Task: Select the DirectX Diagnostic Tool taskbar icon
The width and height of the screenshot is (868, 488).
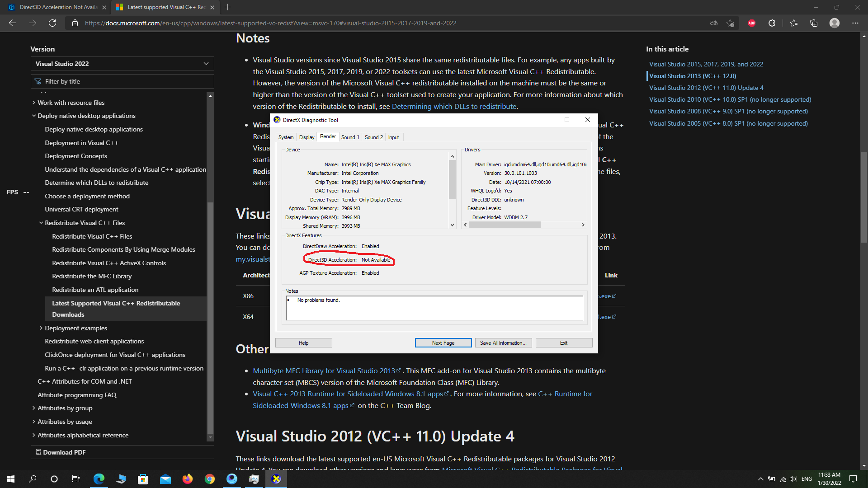Action: coord(276,479)
